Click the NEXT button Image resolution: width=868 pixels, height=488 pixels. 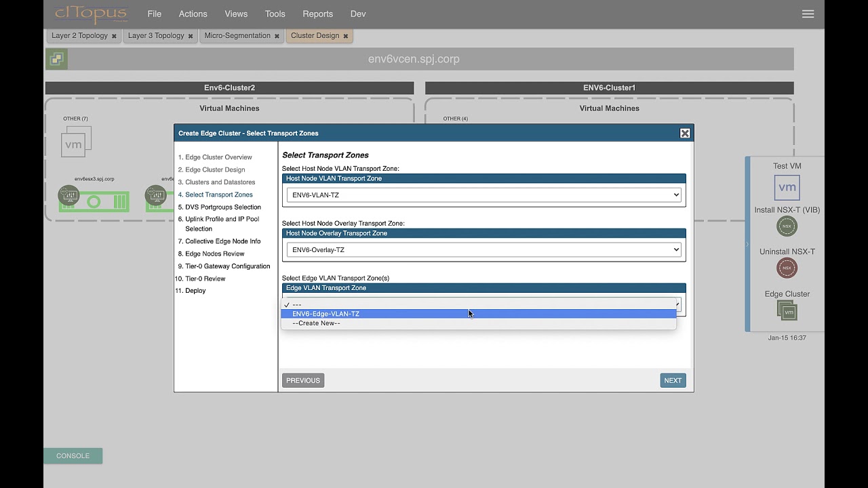pyautogui.click(x=673, y=380)
